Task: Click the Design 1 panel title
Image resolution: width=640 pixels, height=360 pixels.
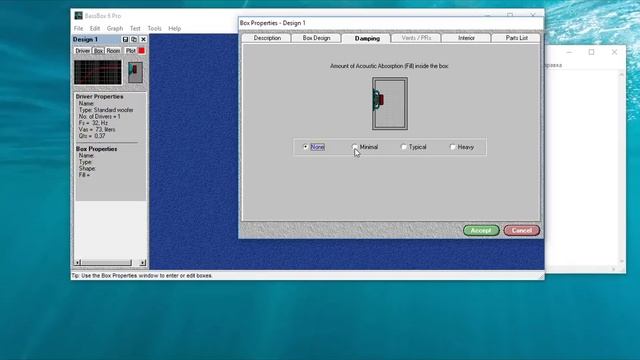Action: [x=85, y=40]
